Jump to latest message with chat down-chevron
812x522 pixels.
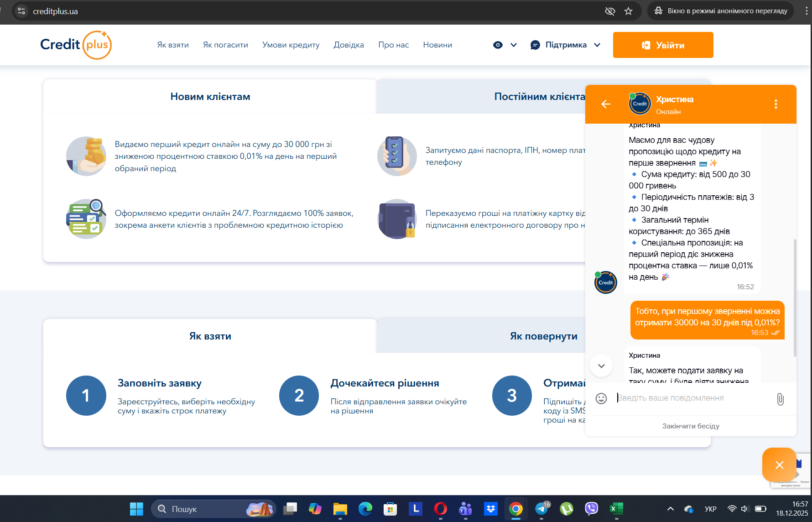click(601, 365)
